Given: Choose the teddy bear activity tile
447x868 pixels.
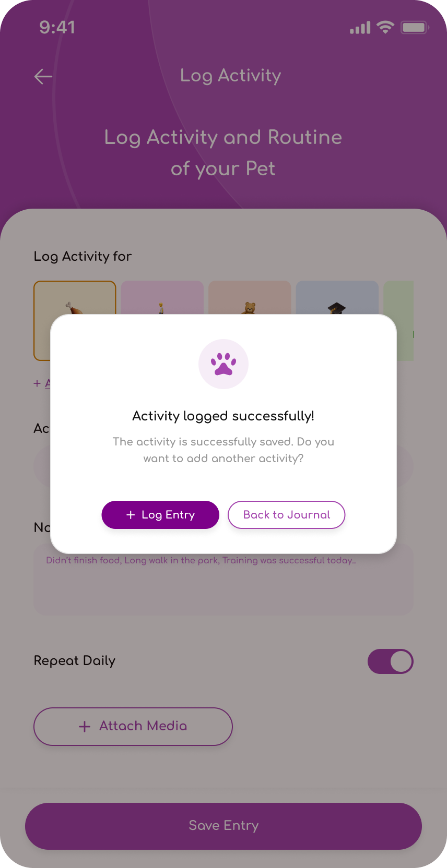Looking at the screenshot, I should [250, 297].
